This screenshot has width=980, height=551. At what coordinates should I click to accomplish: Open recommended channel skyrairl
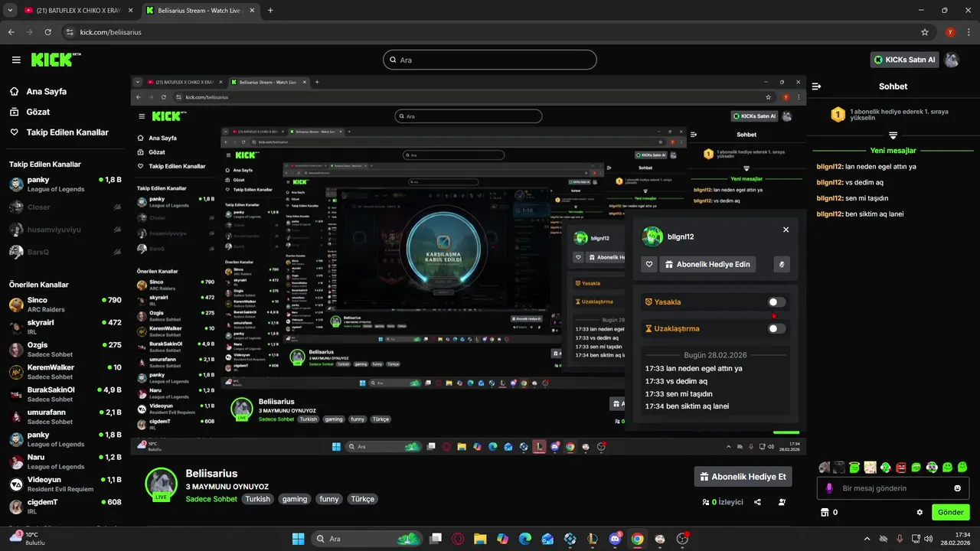pos(65,327)
